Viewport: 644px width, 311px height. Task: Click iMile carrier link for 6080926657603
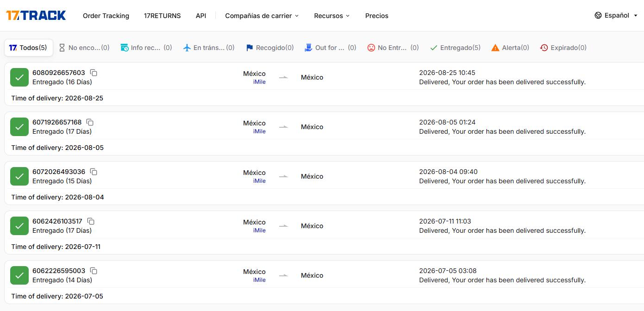click(259, 82)
